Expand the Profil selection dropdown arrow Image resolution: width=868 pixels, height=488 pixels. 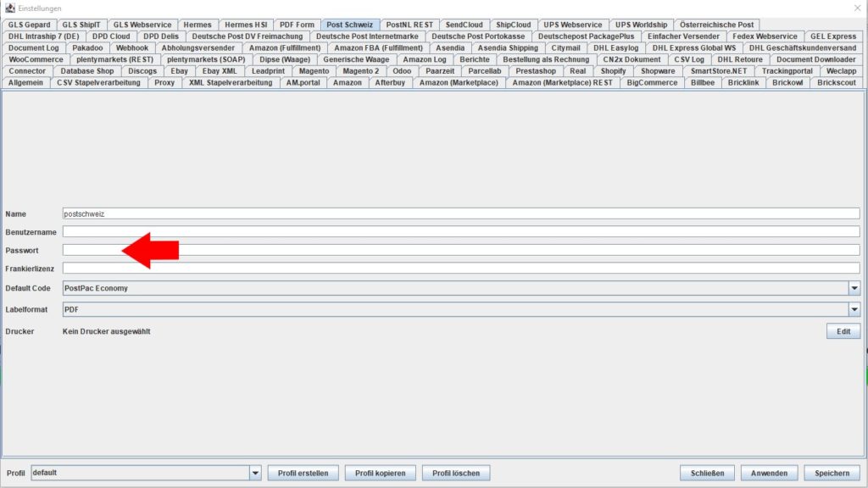pyautogui.click(x=255, y=473)
